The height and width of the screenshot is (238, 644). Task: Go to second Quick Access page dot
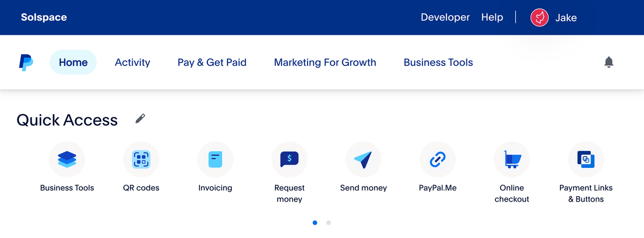click(328, 222)
